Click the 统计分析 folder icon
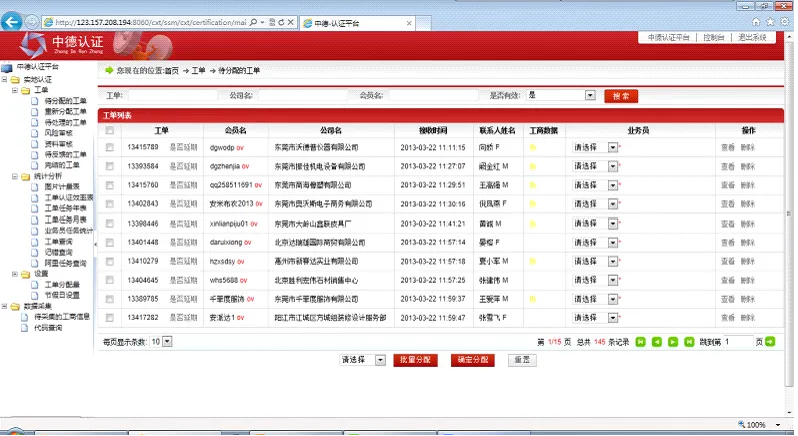 coord(25,177)
